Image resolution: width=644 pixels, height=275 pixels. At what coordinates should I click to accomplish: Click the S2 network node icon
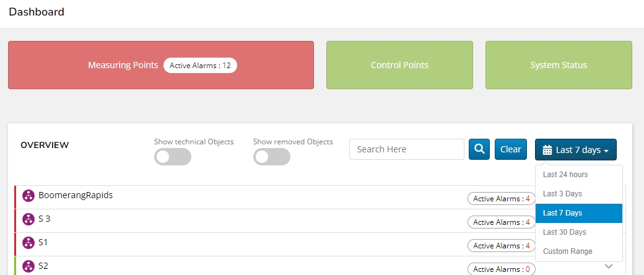[28, 266]
